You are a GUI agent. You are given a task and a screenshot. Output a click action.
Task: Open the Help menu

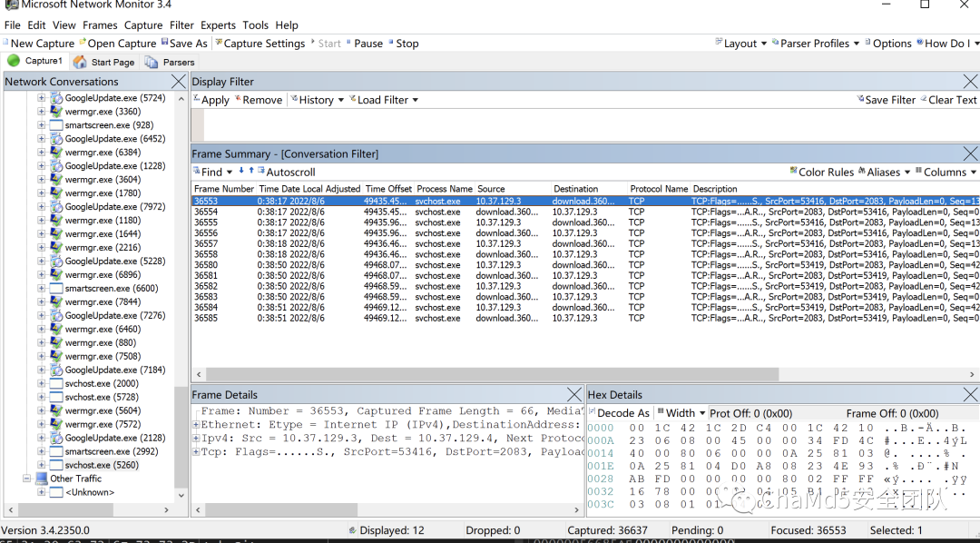pyautogui.click(x=286, y=25)
